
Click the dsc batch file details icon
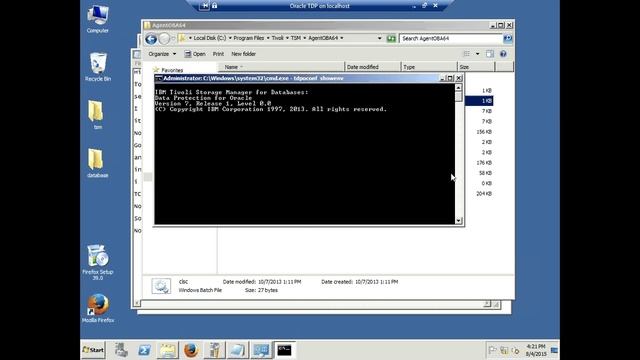[x=161, y=286]
